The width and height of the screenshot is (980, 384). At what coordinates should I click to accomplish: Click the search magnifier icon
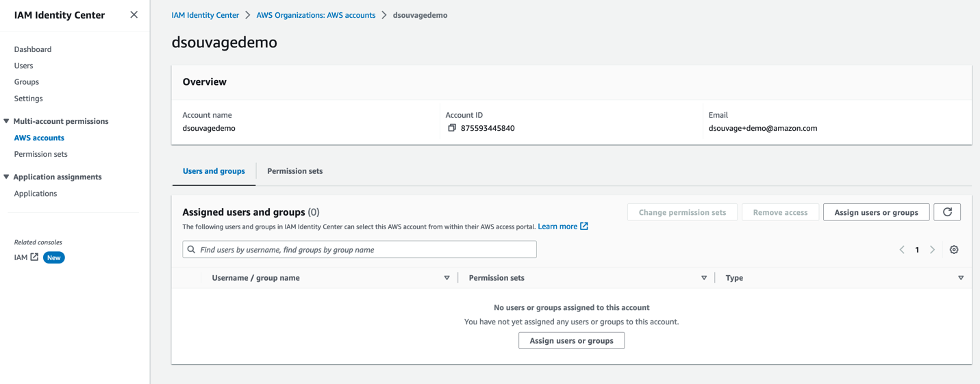click(192, 250)
